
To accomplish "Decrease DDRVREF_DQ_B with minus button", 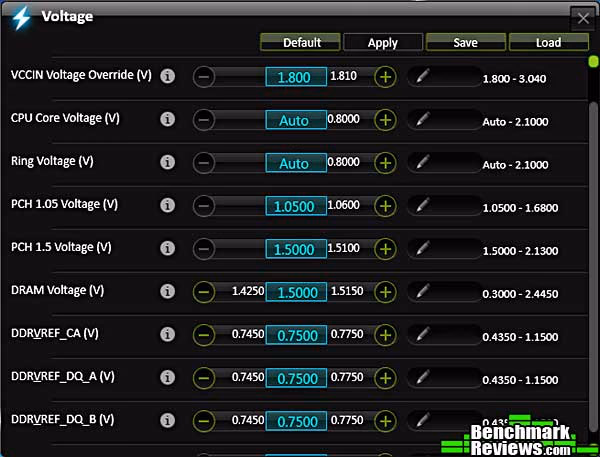I will (204, 421).
